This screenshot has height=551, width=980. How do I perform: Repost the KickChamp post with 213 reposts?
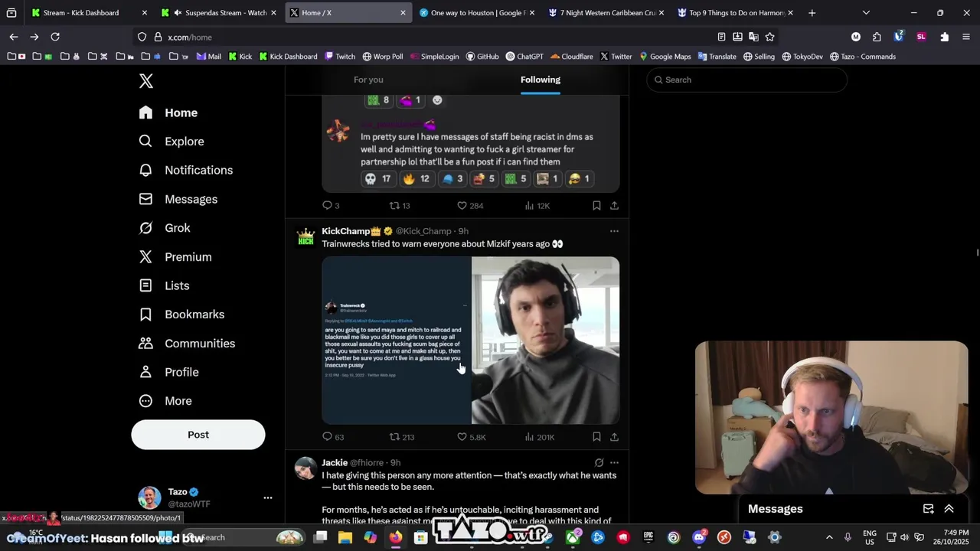(402, 437)
